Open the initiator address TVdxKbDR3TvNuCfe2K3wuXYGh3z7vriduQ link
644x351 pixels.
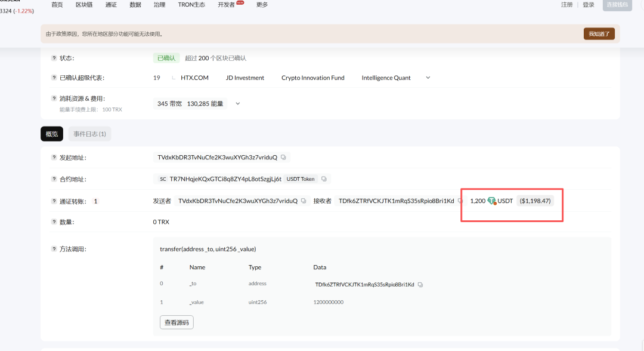coord(217,158)
